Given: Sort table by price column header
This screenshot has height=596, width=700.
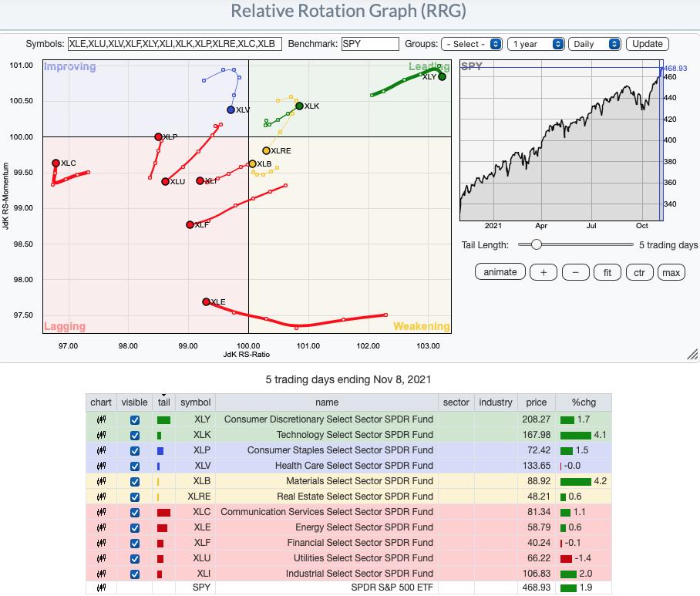Looking at the screenshot, I should (x=536, y=402).
